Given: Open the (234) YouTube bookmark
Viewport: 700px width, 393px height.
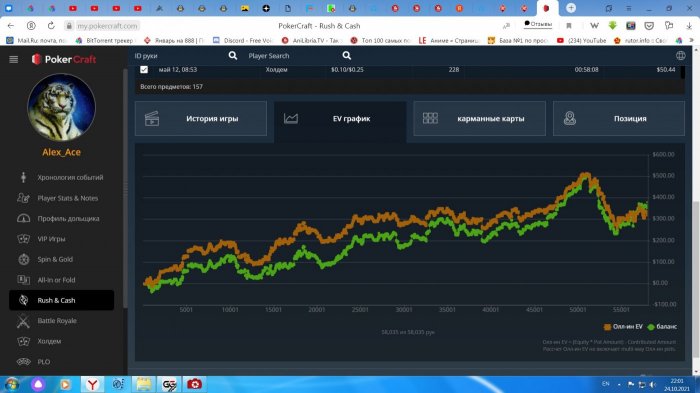Looking at the screenshot, I should click(582, 40).
